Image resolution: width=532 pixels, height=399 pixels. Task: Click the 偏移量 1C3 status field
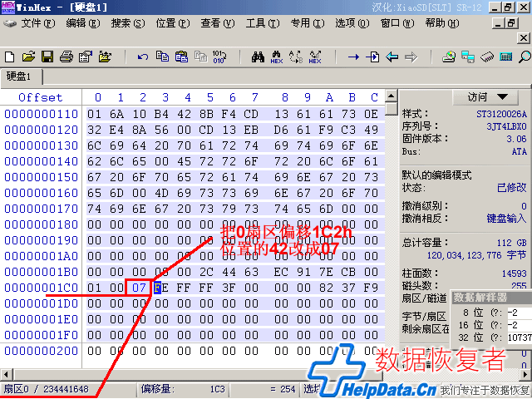[184, 389]
